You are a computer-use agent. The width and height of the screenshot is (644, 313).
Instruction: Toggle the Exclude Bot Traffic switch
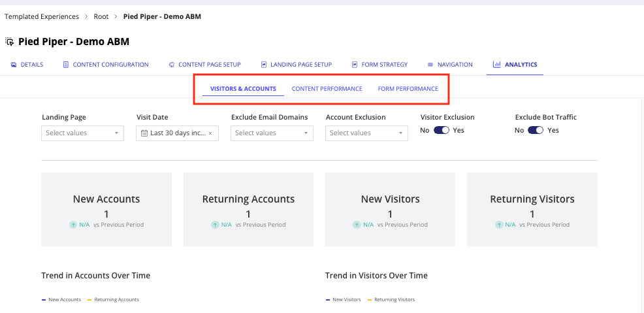(x=536, y=130)
